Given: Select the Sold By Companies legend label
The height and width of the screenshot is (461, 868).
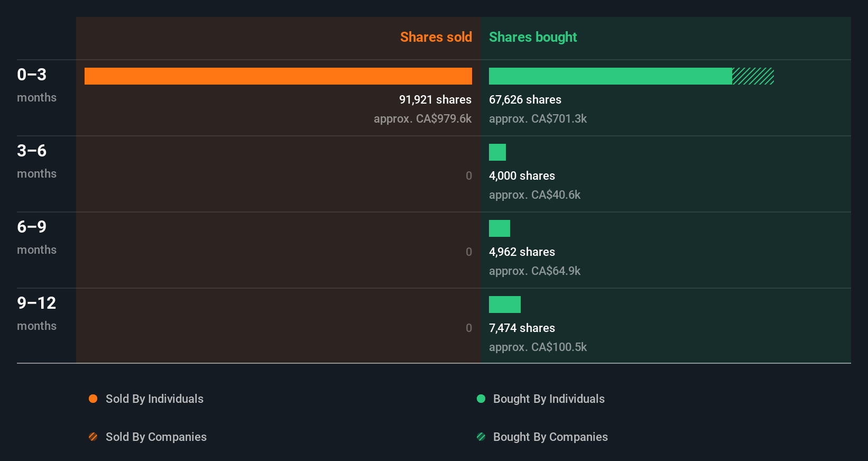Looking at the screenshot, I should tap(156, 437).
